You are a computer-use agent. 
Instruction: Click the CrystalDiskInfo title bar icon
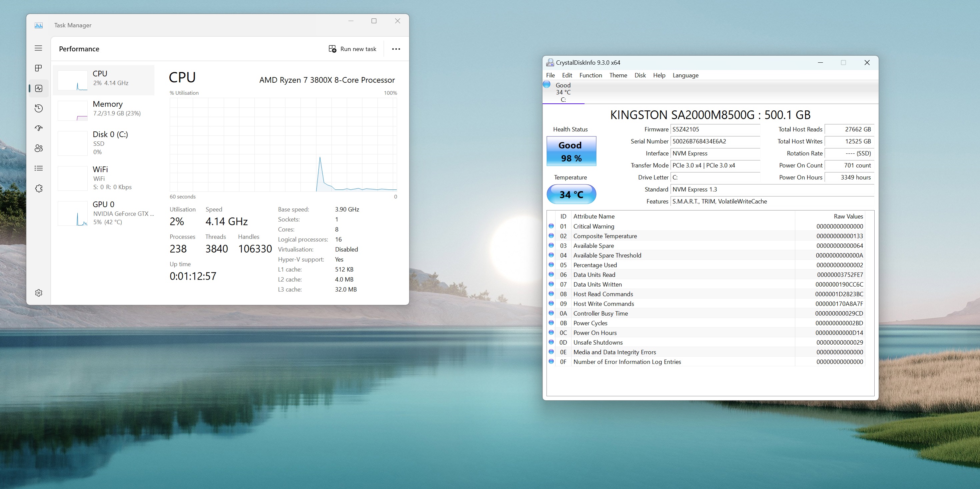tap(550, 62)
